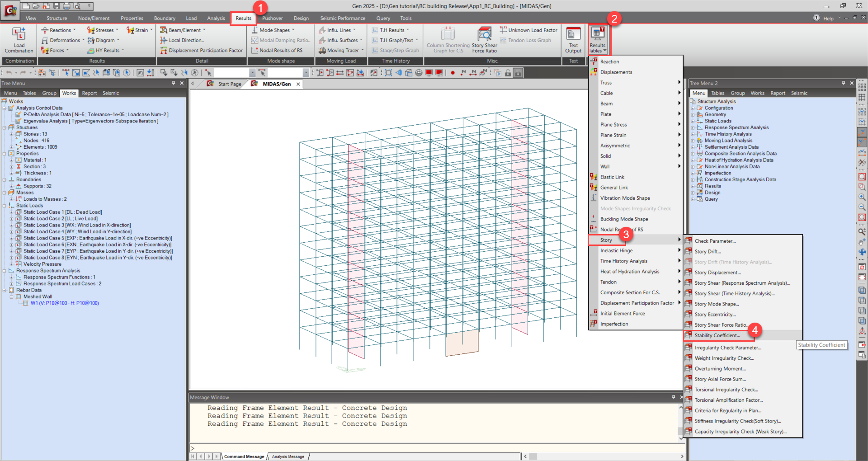Click Eigenvalue Analysis tree entry
Image resolution: width=868 pixels, height=461 pixels.
point(90,121)
